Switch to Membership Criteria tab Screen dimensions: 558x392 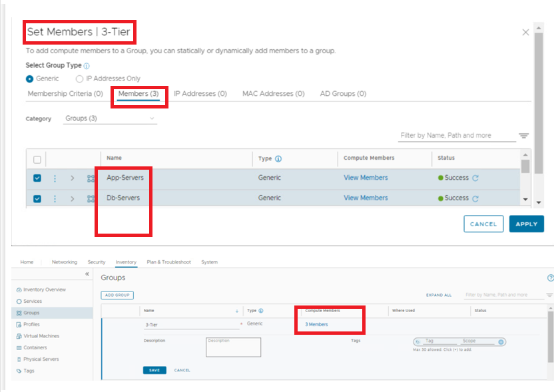coord(65,94)
